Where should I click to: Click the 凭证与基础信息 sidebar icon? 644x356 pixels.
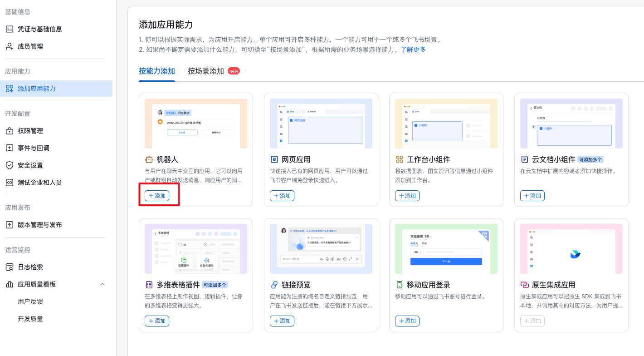(9, 29)
